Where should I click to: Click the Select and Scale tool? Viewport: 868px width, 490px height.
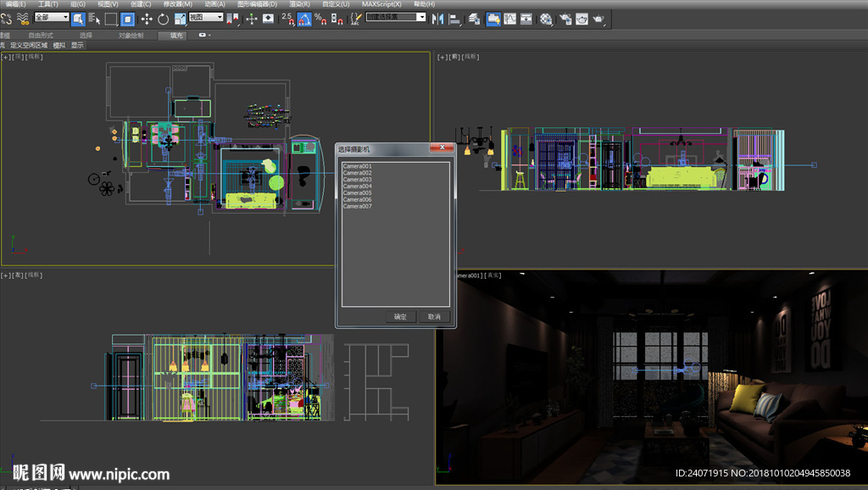coord(180,18)
